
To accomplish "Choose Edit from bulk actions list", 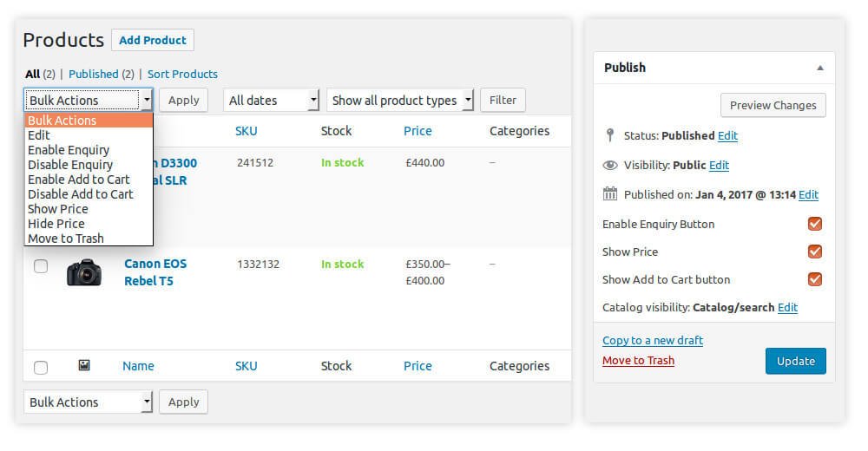I will tap(89, 135).
